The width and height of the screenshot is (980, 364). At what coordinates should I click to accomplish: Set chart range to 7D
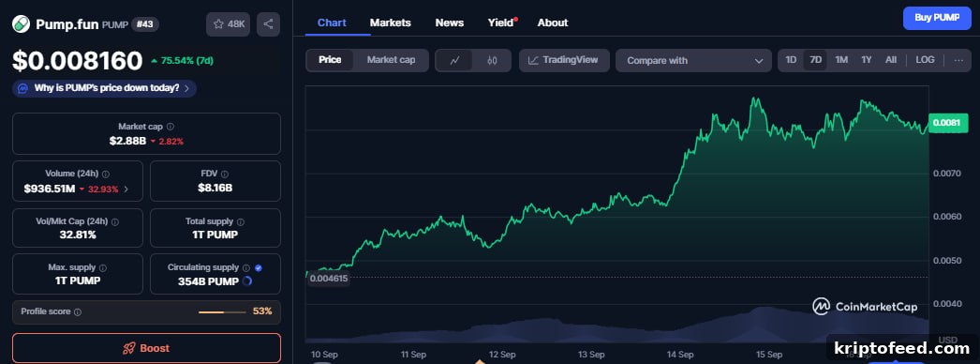pyautogui.click(x=816, y=60)
